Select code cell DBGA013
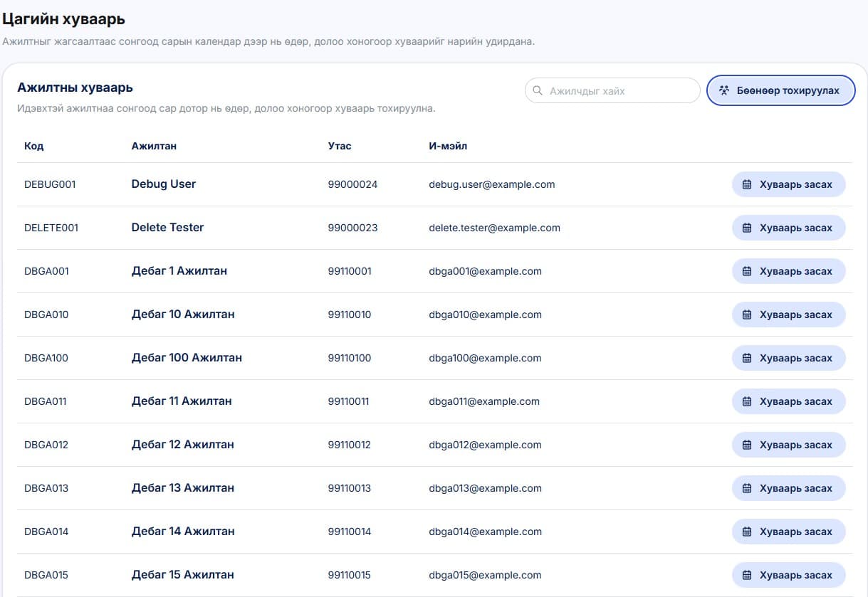This screenshot has width=868, height=597. (x=46, y=488)
